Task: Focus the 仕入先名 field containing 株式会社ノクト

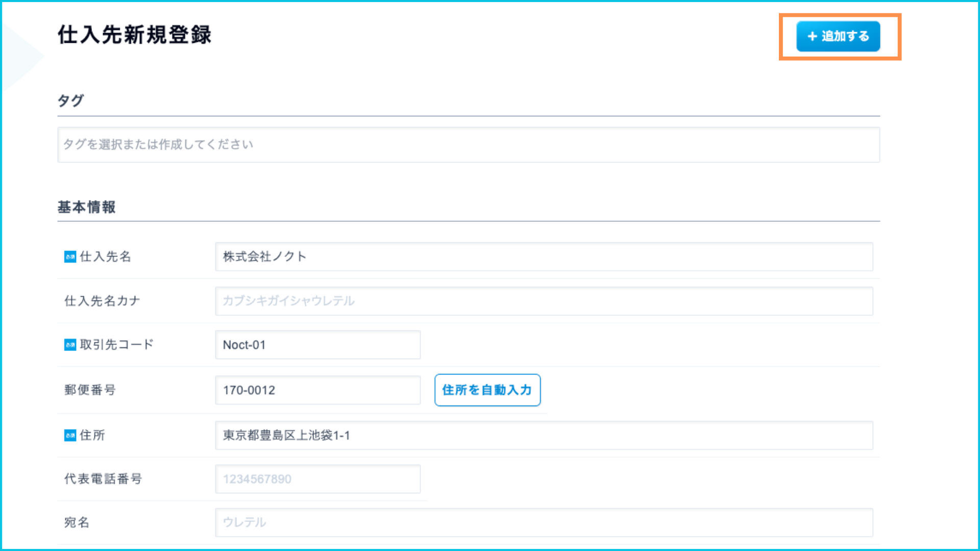Action: 544,257
